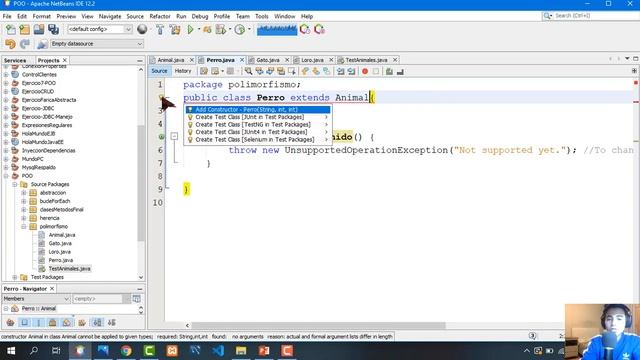640x360 pixels.
Task: Select Create Test Class [TestNG in Test Packages]
Action: [x=258, y=124]
